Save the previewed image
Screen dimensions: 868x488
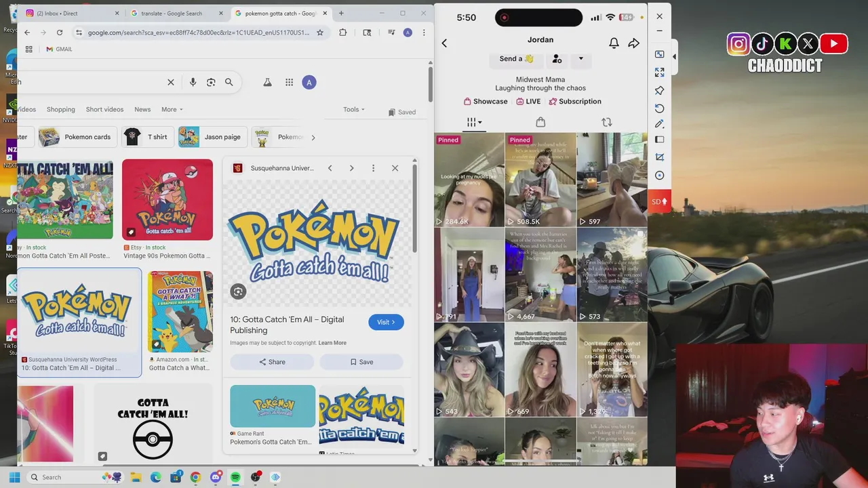(x=361, y=362)
